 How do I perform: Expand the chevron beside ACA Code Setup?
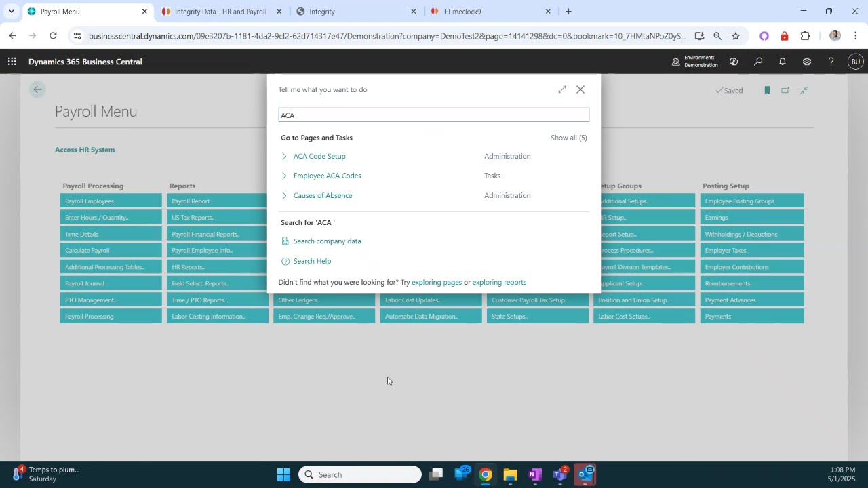[x=284, y=157]
